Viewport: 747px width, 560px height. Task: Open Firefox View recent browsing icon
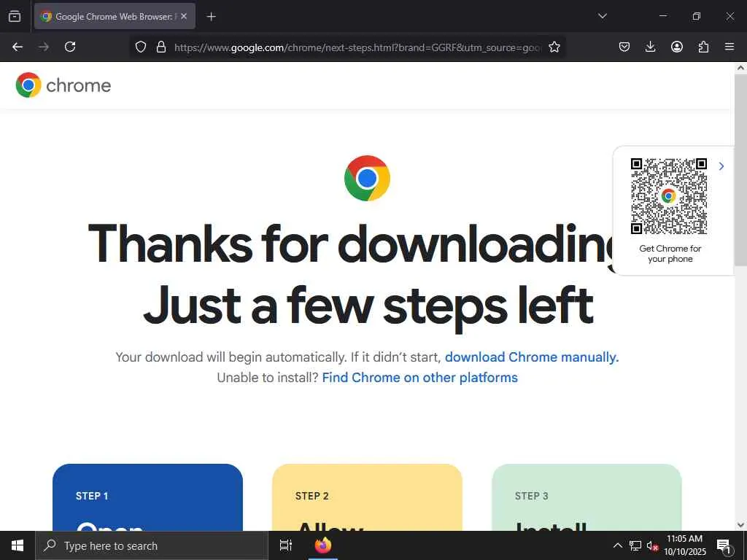[x=15, y=16]
